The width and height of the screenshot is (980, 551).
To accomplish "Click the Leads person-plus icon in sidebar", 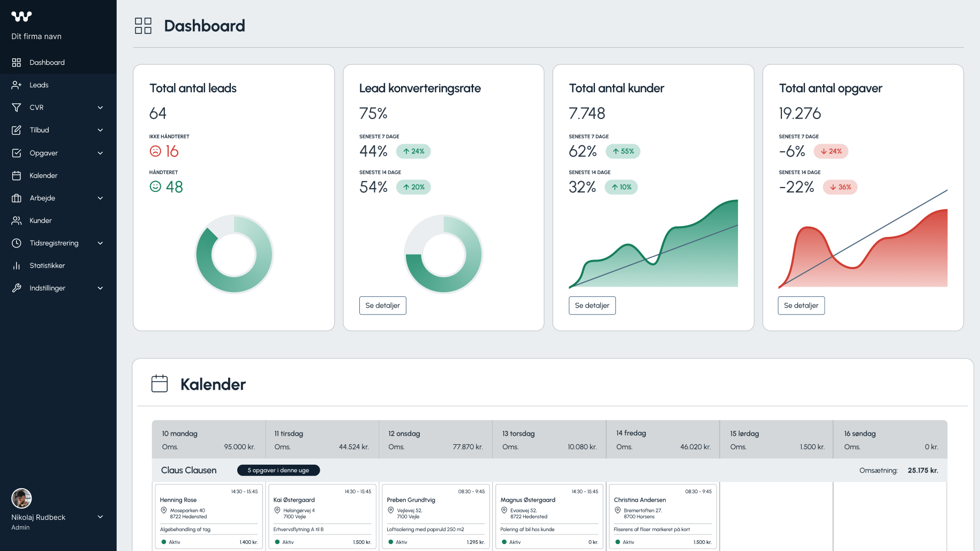I will 17,85.
